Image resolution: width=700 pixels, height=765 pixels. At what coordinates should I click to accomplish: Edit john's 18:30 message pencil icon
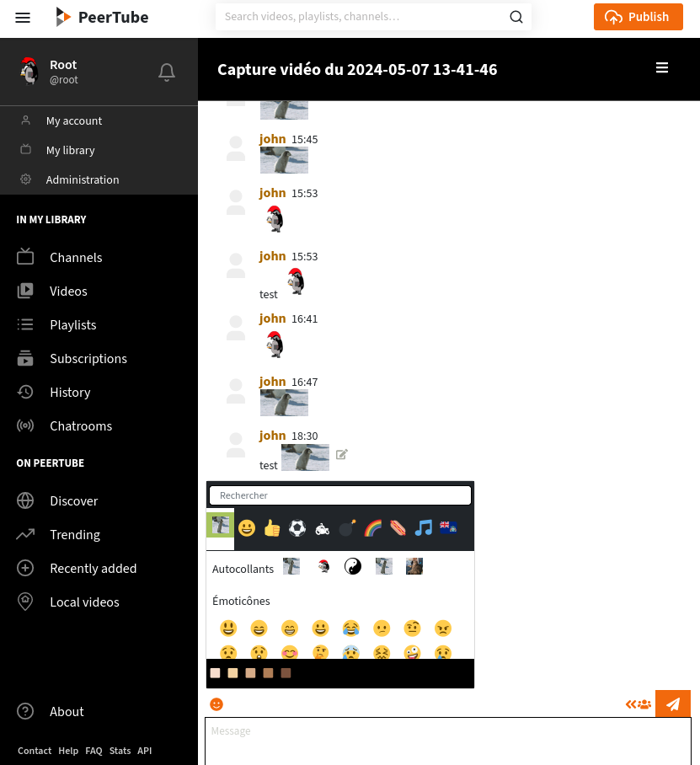click(x=342, y=455)
